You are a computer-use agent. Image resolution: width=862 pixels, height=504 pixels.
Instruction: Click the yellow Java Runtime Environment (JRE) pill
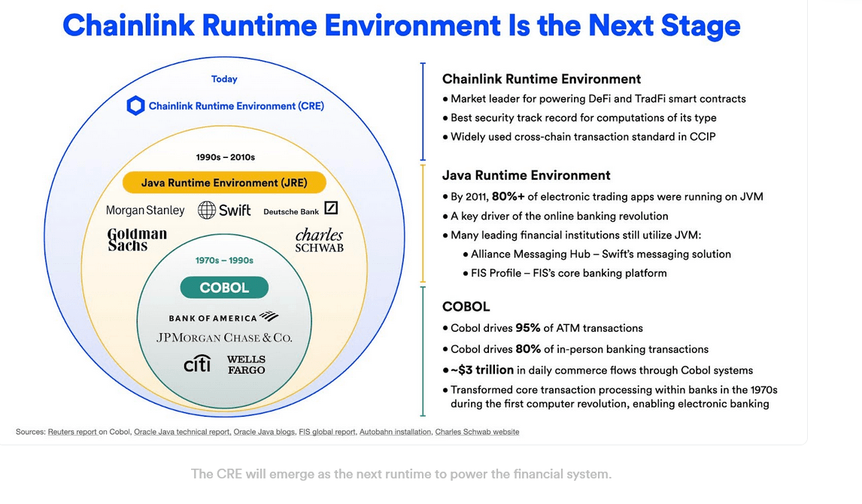point(224,183)
